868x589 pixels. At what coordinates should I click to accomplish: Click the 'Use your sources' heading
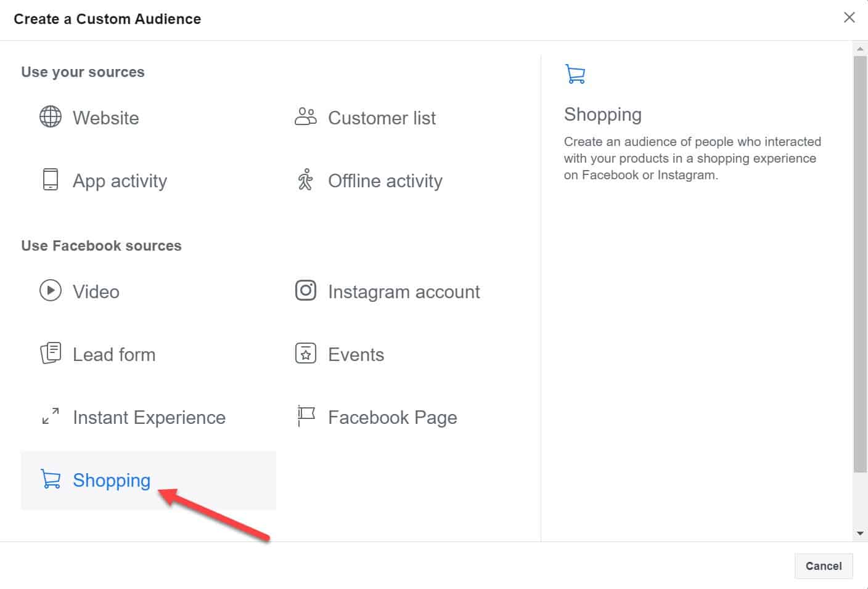point(83,72)
